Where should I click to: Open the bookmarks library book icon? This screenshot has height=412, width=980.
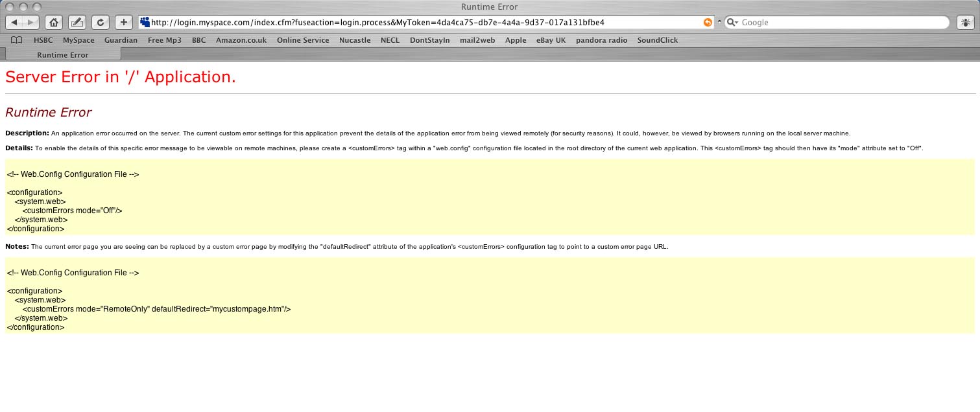point(17,40)
